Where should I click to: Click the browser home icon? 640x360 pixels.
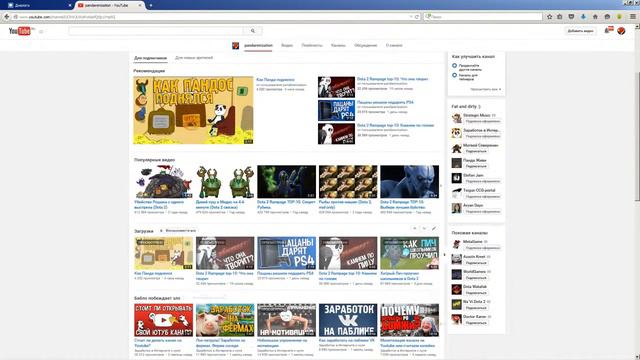595,17
